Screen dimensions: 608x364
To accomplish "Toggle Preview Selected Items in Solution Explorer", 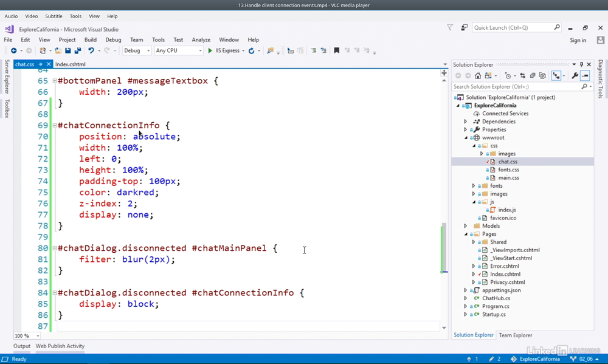I will [585, 75].
